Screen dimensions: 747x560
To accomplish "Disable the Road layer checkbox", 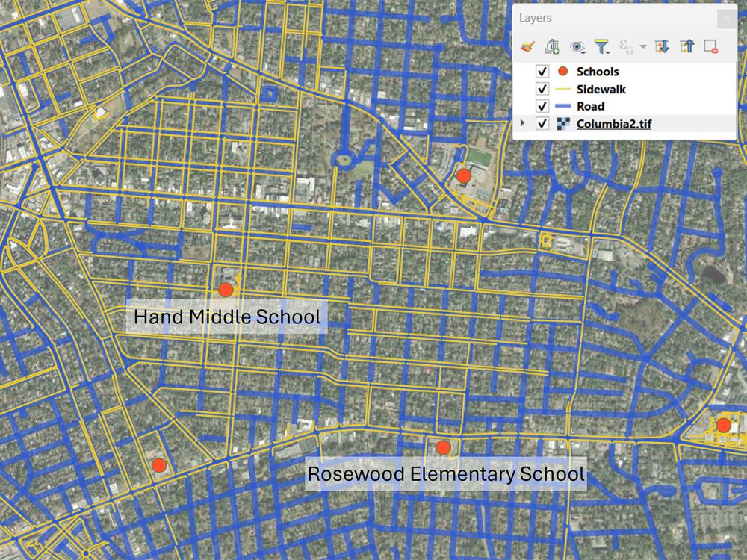I will tap(542, 106).
